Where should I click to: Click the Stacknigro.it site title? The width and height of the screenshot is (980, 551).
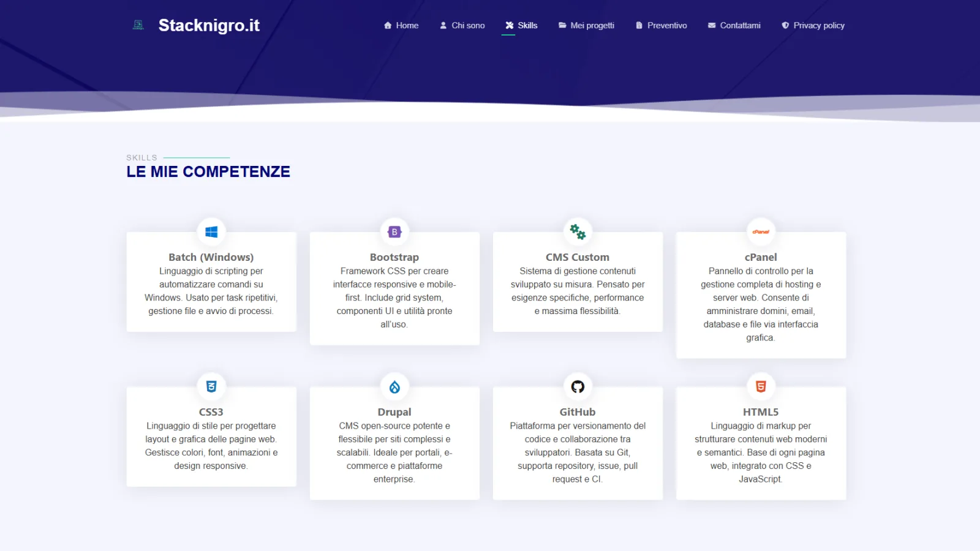tap(209, 25)
